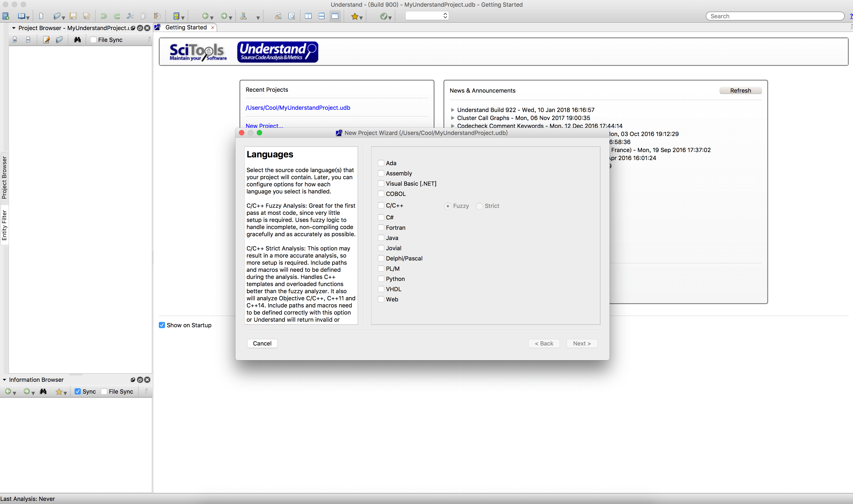Click the edit pencil icon in Project Browser

[46, 40]
